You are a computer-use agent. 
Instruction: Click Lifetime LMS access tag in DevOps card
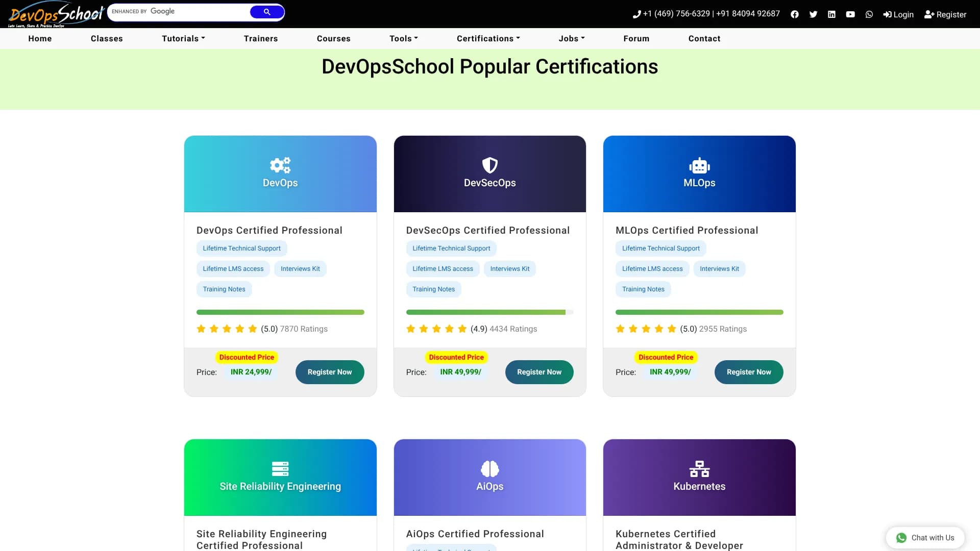point(233,269)
